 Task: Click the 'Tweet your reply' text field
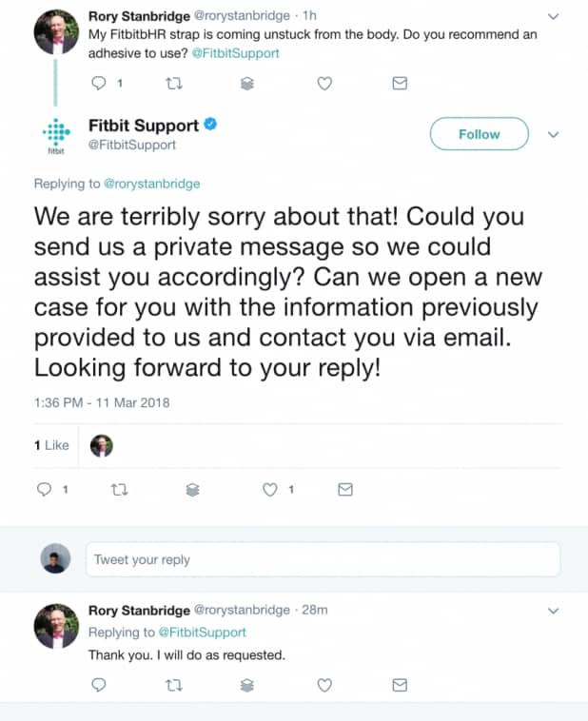[x=323, y=559]
